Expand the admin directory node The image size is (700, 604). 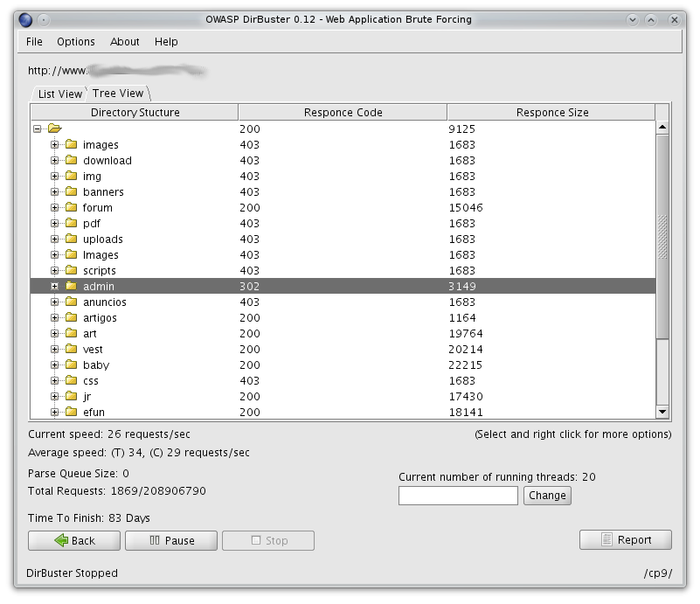tap(54, 287)
